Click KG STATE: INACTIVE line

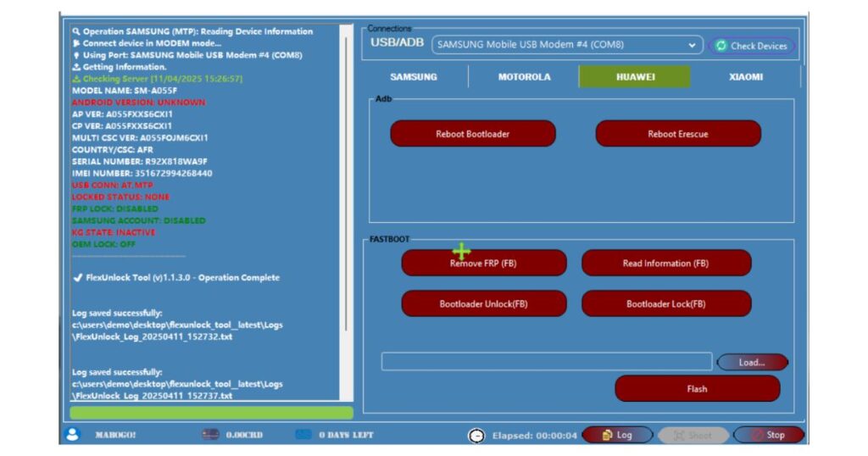click(114, 232)
